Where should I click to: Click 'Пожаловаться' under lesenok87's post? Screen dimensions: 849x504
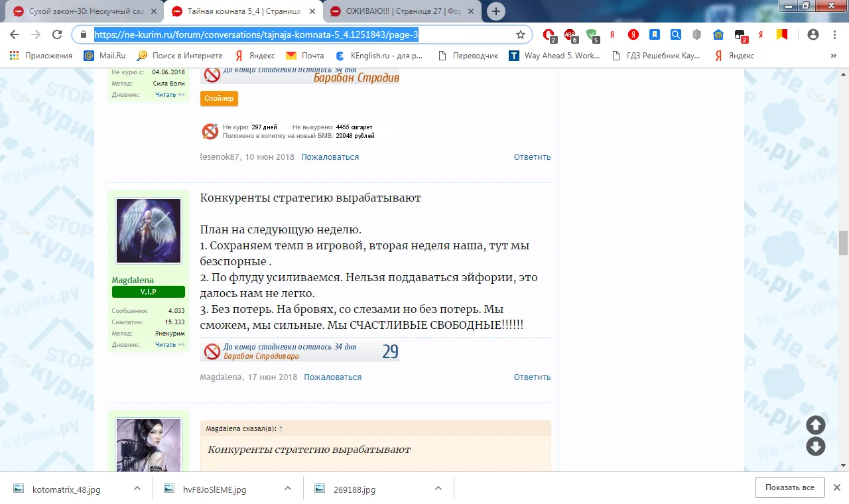330,157
